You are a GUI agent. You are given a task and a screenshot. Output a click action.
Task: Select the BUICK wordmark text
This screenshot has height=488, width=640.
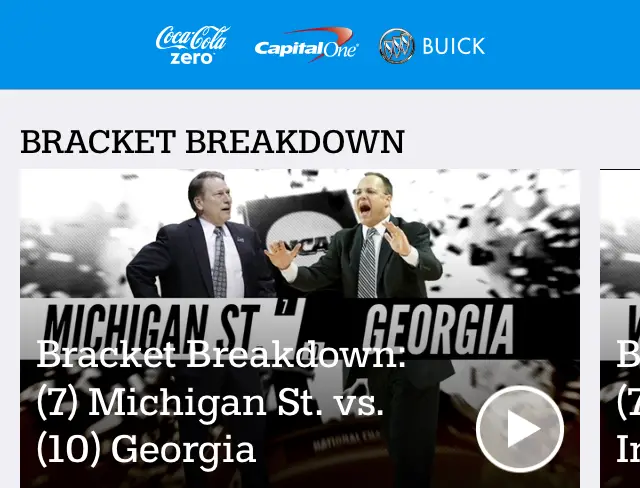coord(453,46)
